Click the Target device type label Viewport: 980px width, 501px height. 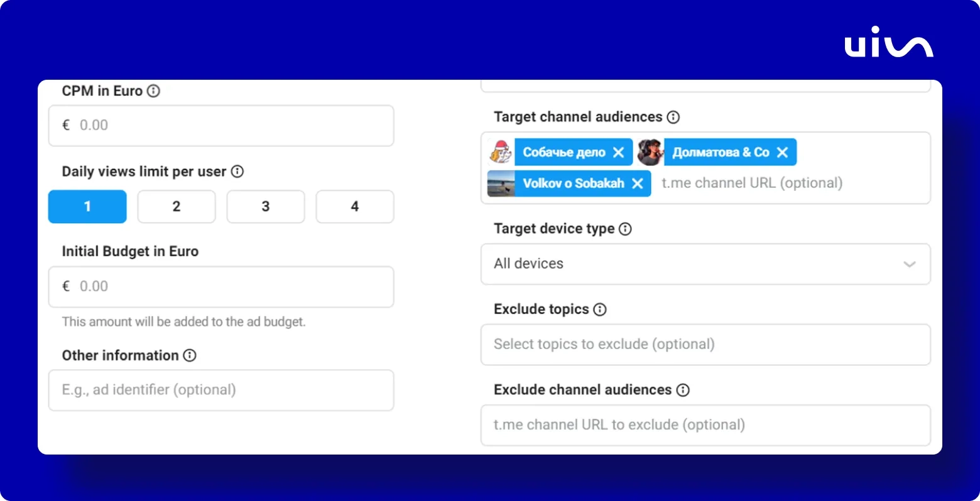tap(554, 229)
